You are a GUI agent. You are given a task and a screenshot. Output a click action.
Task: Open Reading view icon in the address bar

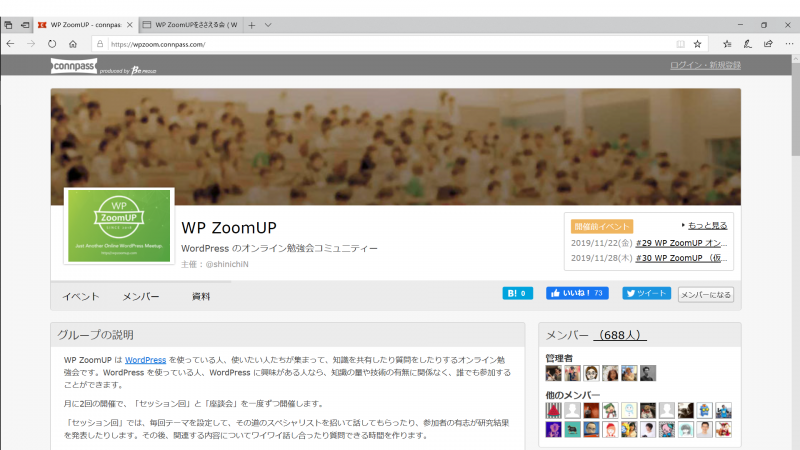[x=681, y=44]
